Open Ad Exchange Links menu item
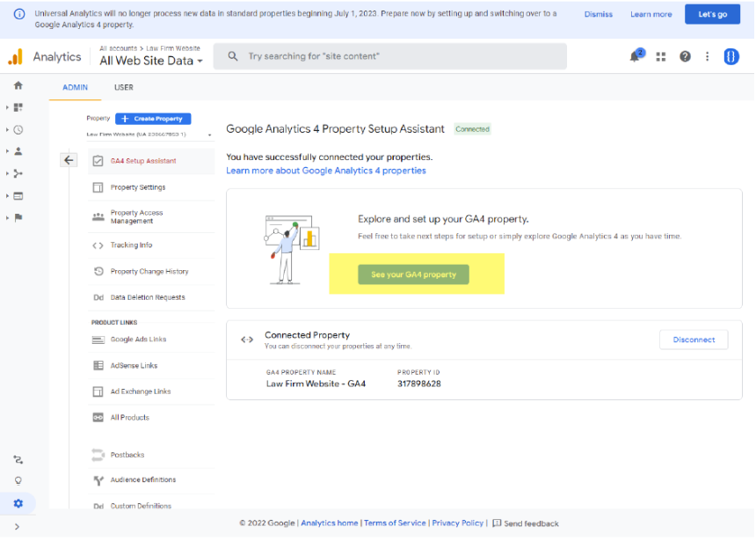The width and height of the screenshot is (756, 541). (x=151, y=391)
